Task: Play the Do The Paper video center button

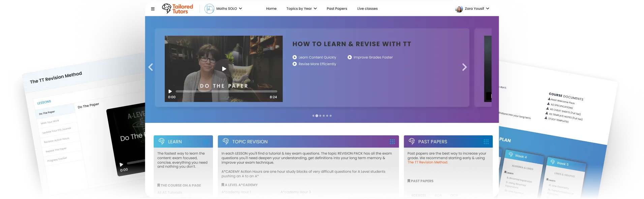Action: (224, 69)
